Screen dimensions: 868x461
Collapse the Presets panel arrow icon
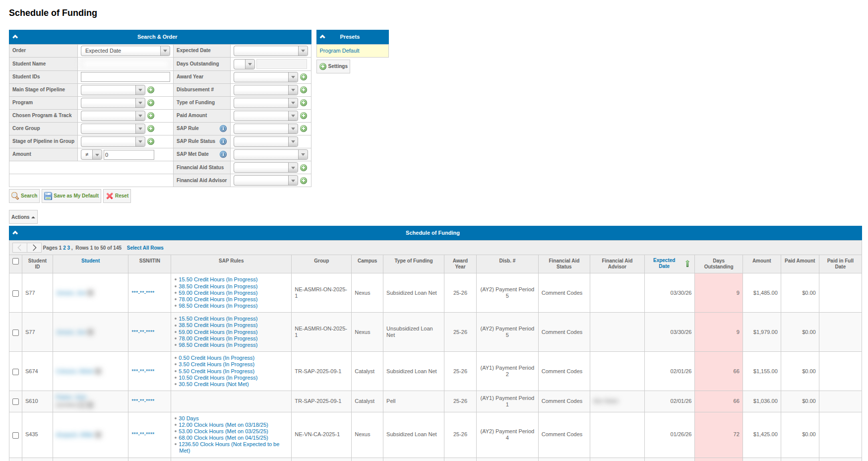click(x=322, y=37)
